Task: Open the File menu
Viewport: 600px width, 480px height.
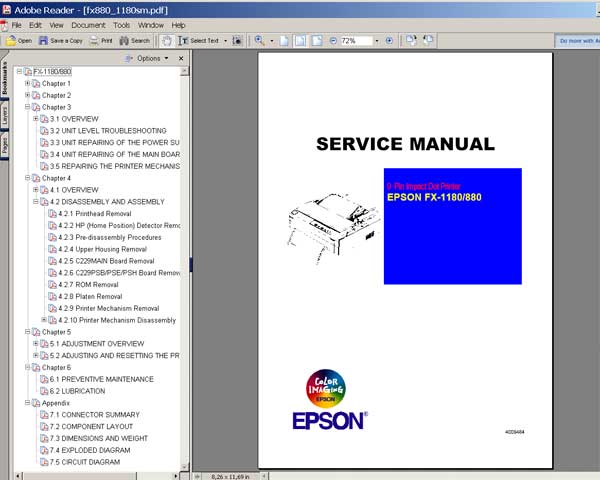Action: pyautogui.click(x=16, y=25)
